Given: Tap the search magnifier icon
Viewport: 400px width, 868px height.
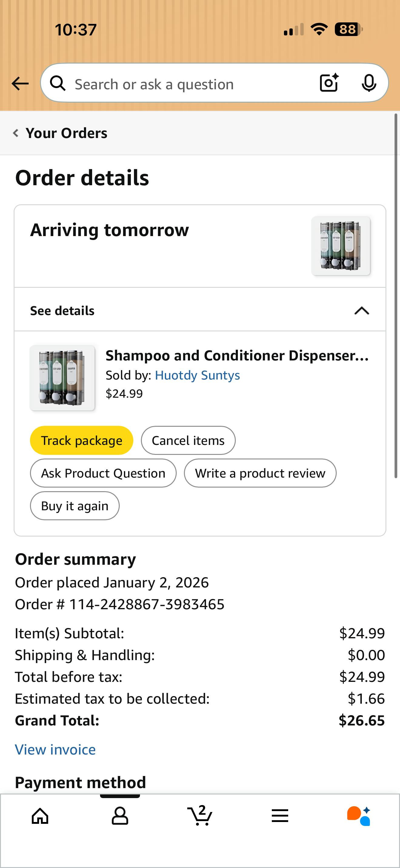Looking at the screenshot, I should [58, 83].
